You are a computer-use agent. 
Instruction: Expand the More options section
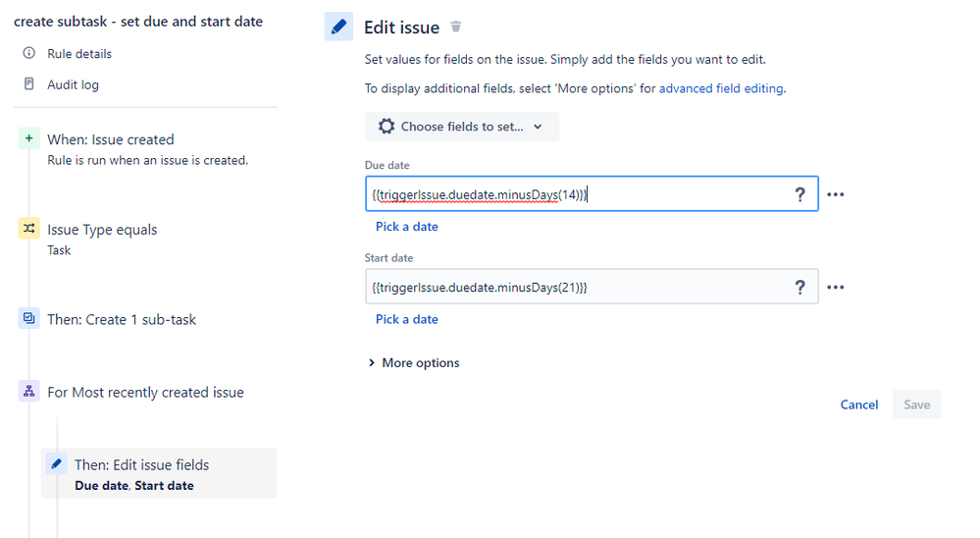tap(413, 362)
